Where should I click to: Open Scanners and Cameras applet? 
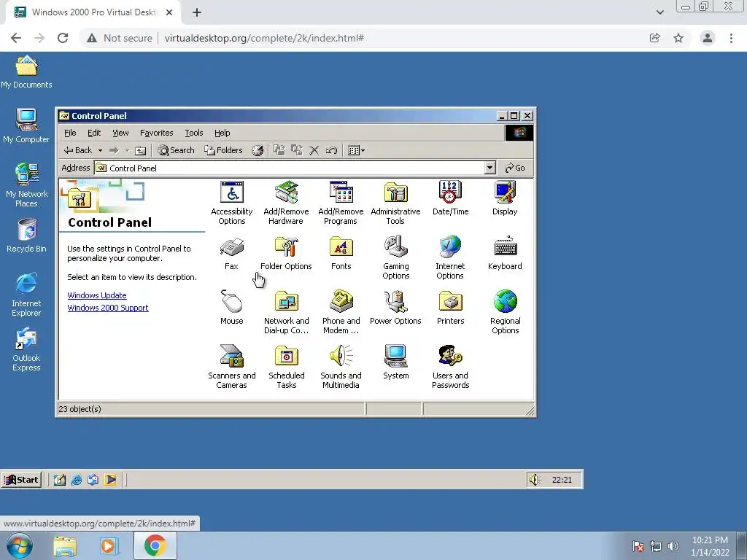coord(231,367)
